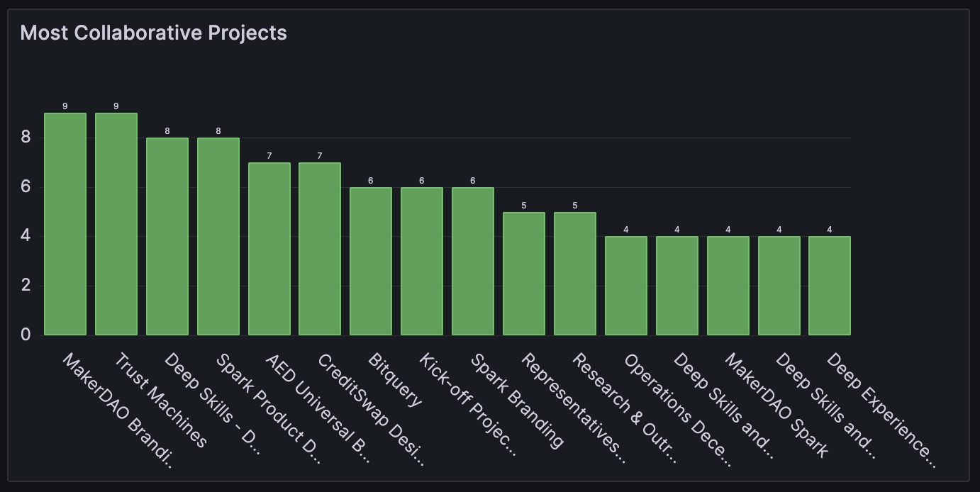The image size is (980, 492).
Task: Click the y-axis tick label 2
Action: 26,286
